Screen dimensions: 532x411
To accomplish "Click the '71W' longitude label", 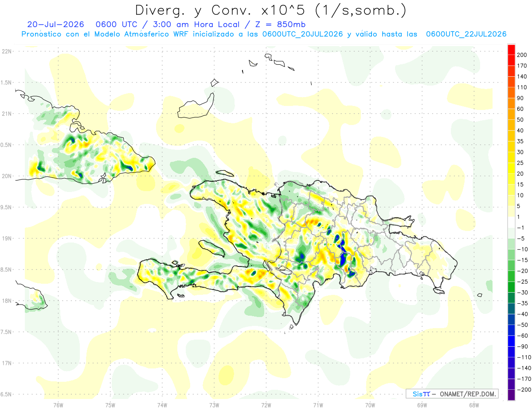I will pos(318,404).
